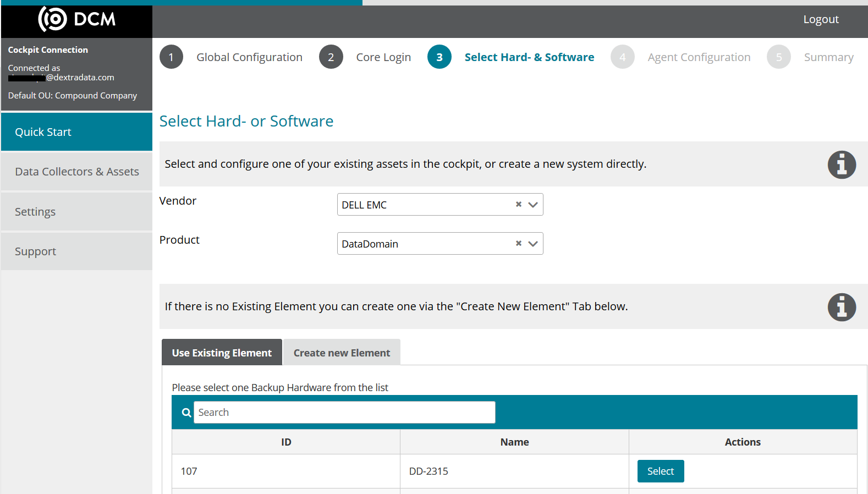The height and width of the screenshot is (494, 868).
Task: Select the DD-2315 hardware row
Action: [661, 471]
